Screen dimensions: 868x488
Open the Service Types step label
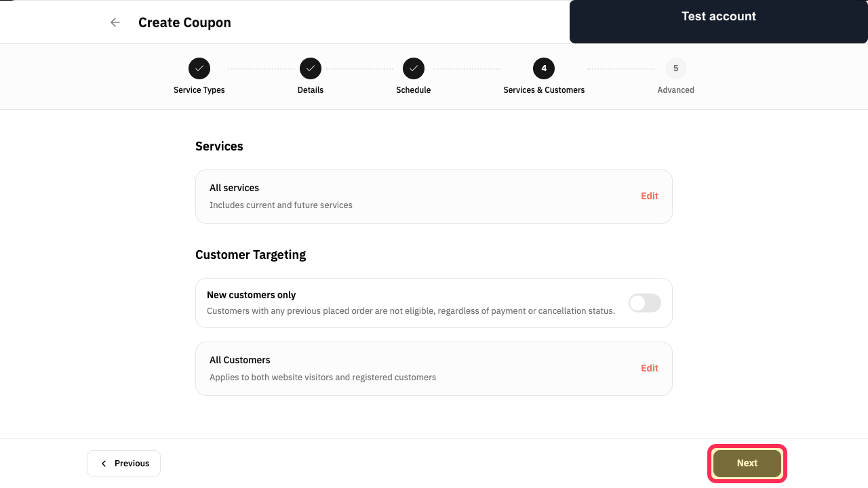pyautogui.click(x=199, y=90)
